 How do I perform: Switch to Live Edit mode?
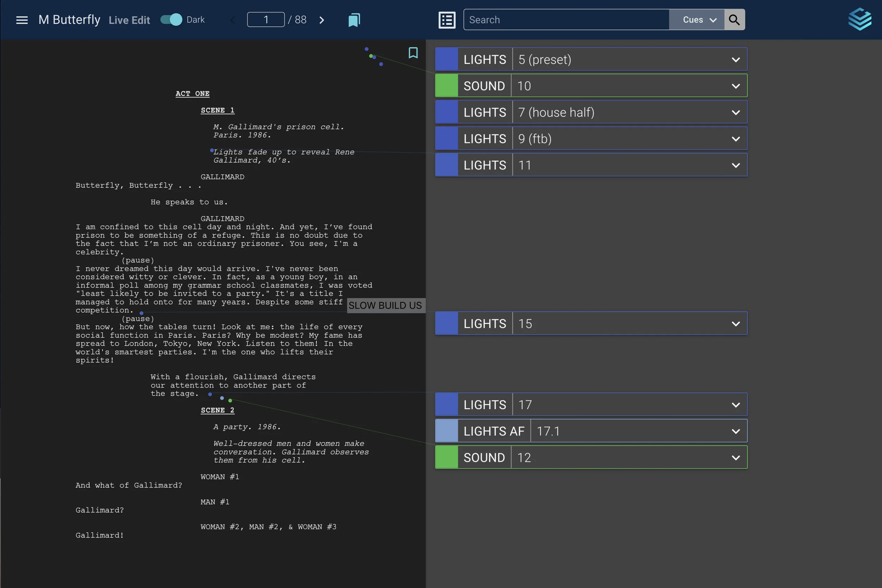pyautogui.click(x=129, y=19)
